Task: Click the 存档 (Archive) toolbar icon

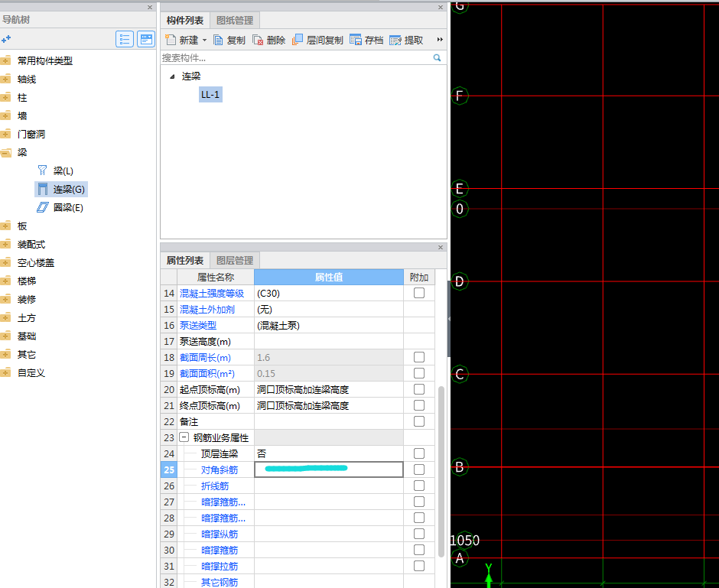Action: [356, 40]
